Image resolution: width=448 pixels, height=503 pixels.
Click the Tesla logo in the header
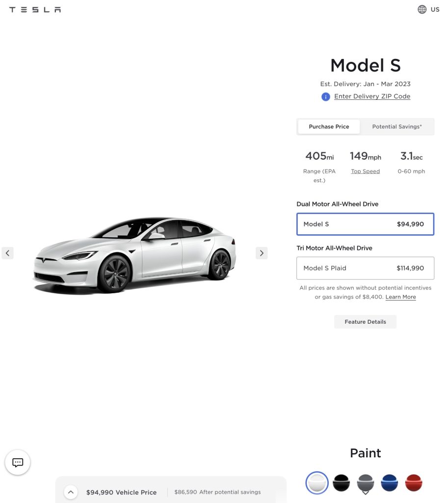[35, 9]
